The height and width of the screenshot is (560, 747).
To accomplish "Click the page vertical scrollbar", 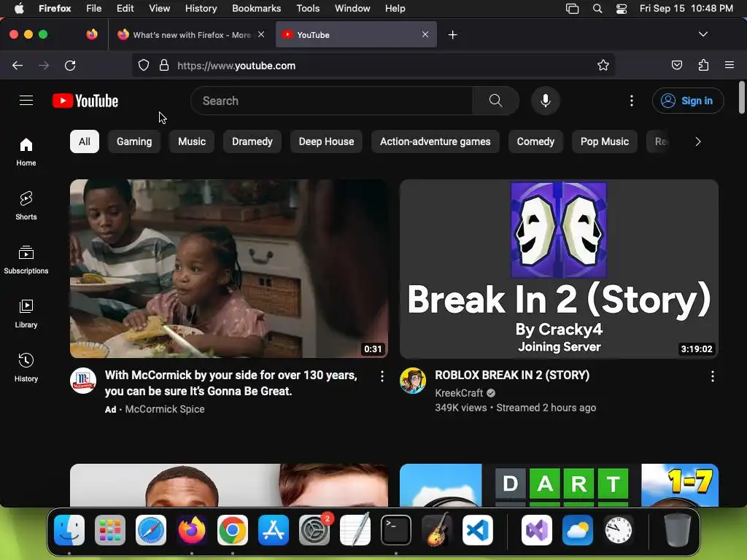I will [741, 98].
